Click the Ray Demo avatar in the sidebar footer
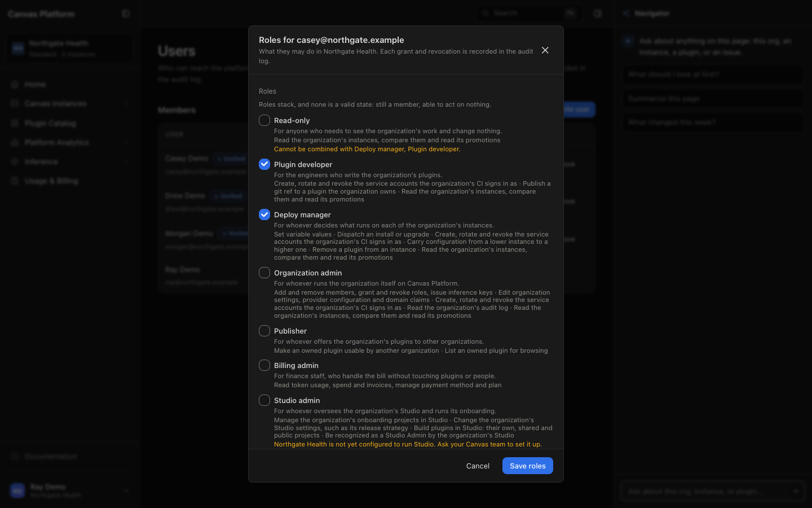The image size is (812, 508). tap(17, 491)
